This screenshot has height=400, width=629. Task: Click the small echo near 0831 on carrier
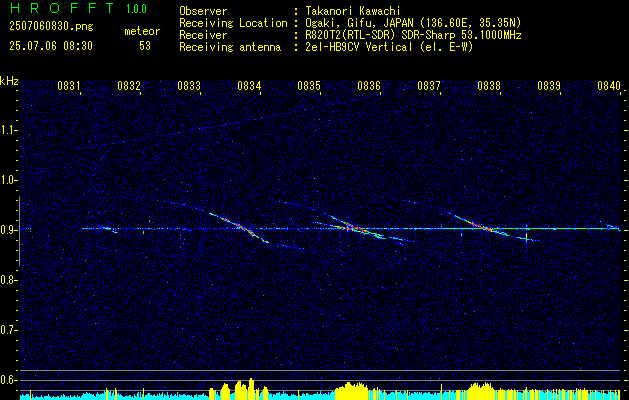coord(108,229)
